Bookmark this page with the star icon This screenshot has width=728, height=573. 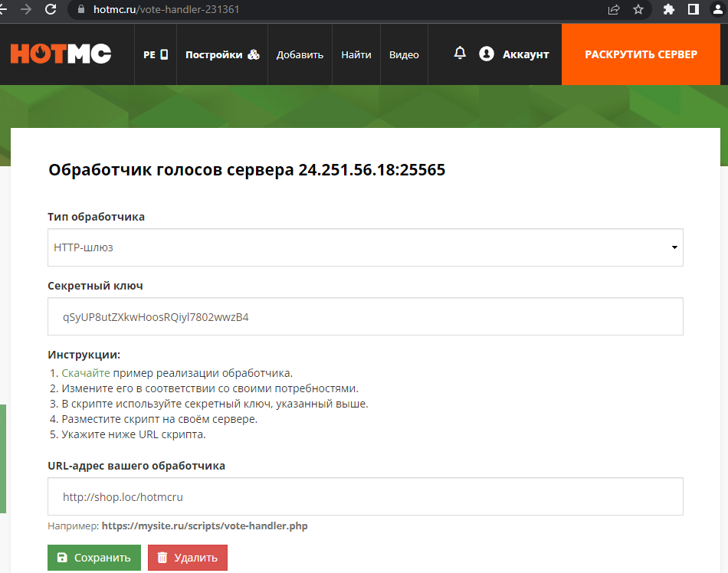(x=638, y=10)
